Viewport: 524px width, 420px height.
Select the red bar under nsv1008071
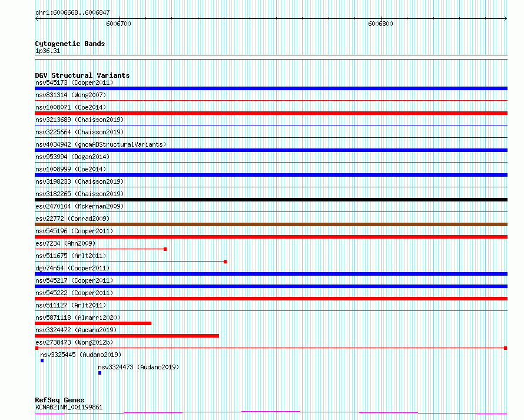[x=271, y=113]
